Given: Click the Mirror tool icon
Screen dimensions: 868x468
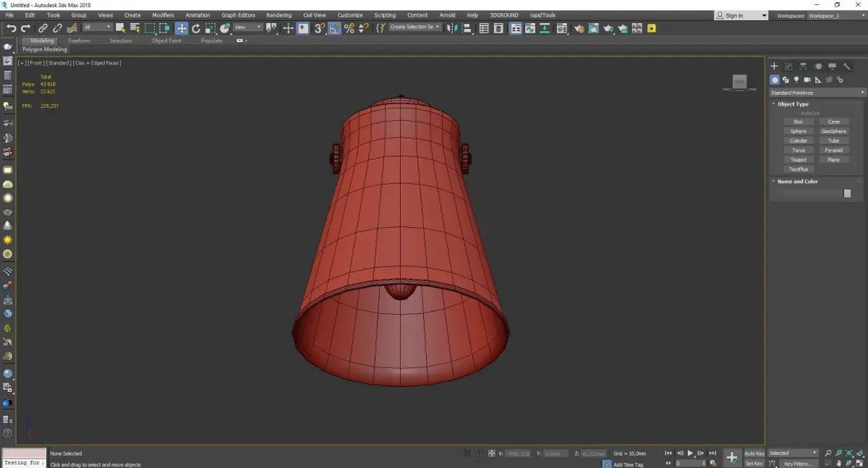Looking at the screenshot, I should pos(451,28).
